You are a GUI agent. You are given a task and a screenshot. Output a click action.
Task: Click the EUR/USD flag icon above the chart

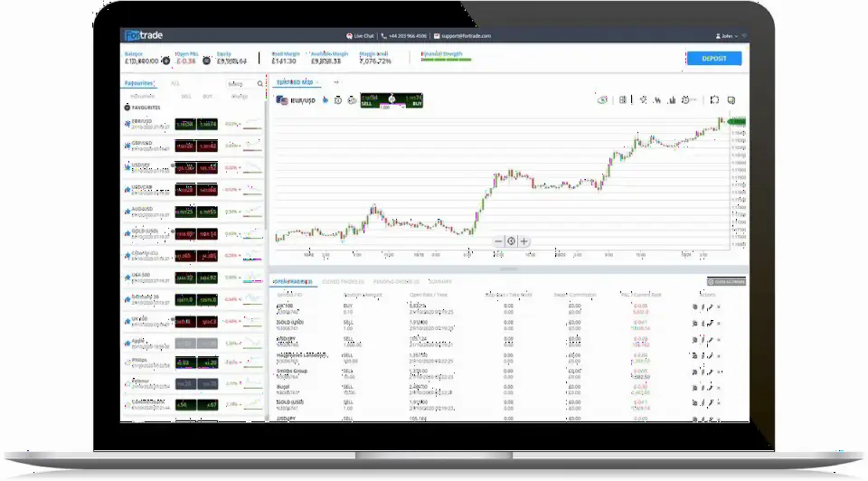[x=282, y=100]
